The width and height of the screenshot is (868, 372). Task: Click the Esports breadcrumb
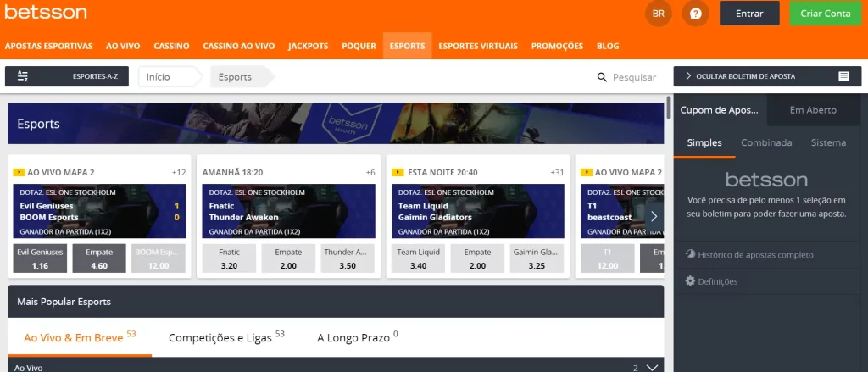pyautogui.click(x=242, y=77)
